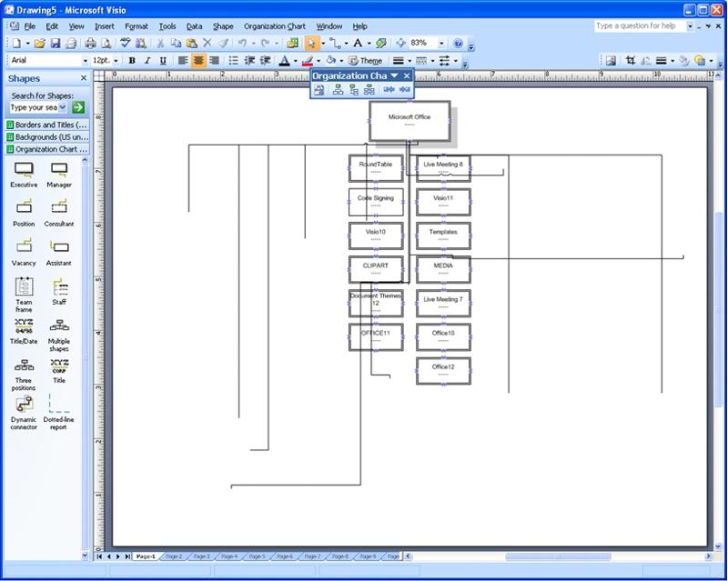
Task: Click Move Left in Organization Chart toolbar
Action: pos(389,90)
